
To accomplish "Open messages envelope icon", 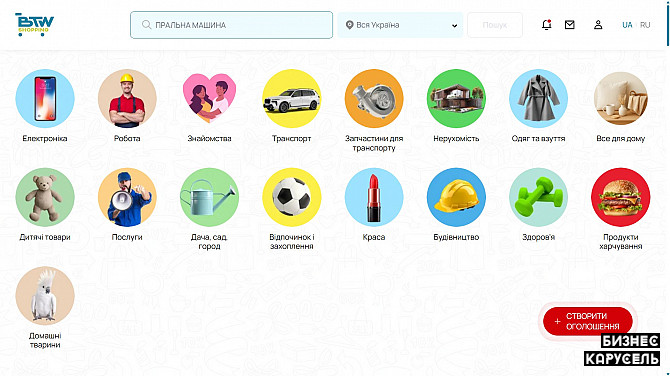I will 570,25.
